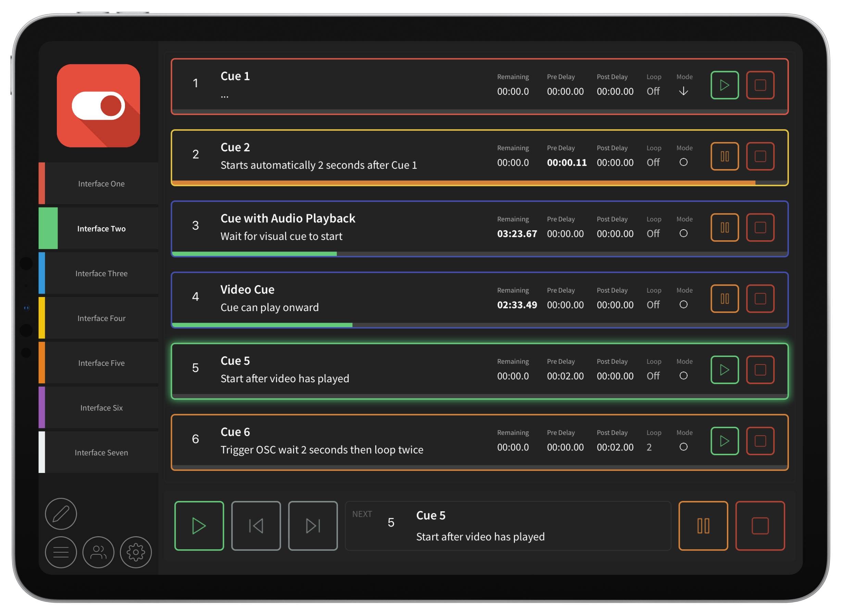This screenshot has height=616, width=842.
Task: Stop all cues with the large stop button
Action: pyautogui.click(x=760, y=526)
